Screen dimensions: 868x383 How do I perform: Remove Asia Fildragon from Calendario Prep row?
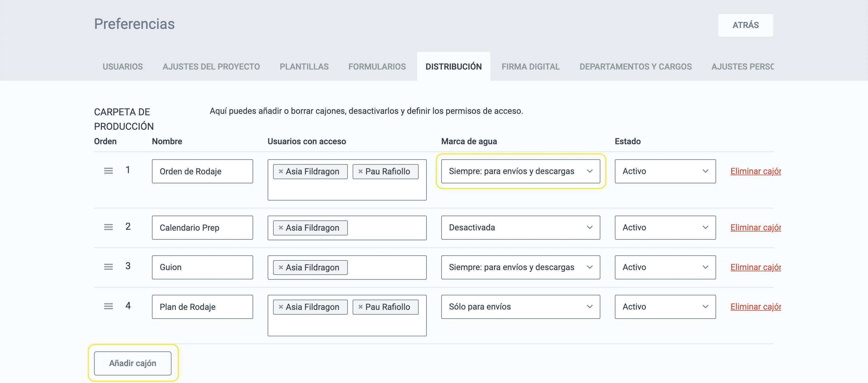(x=281, y=228)
